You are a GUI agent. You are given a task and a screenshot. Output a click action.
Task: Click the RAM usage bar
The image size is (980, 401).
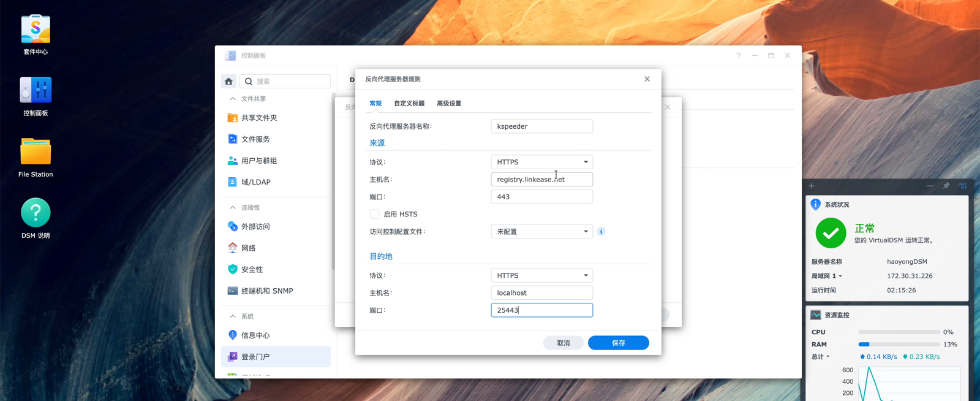tap(899, 344)
